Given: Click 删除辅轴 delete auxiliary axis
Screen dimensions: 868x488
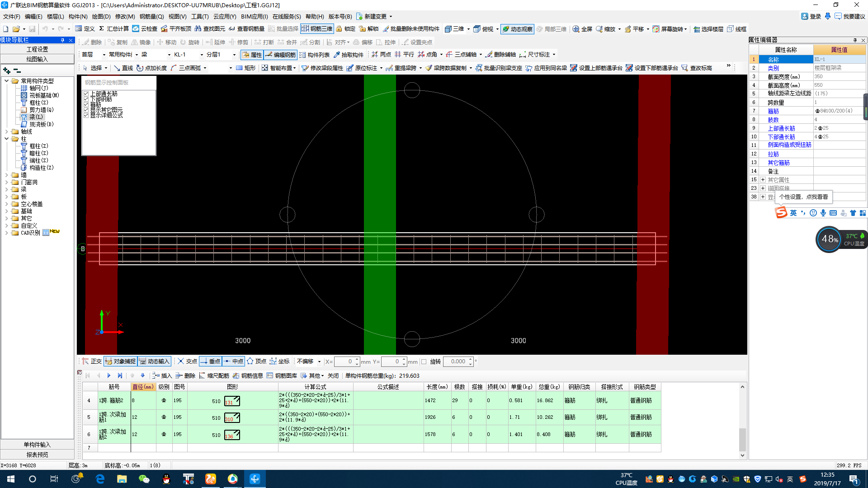Looking at the screenshot, I should [x=500, y=55].
